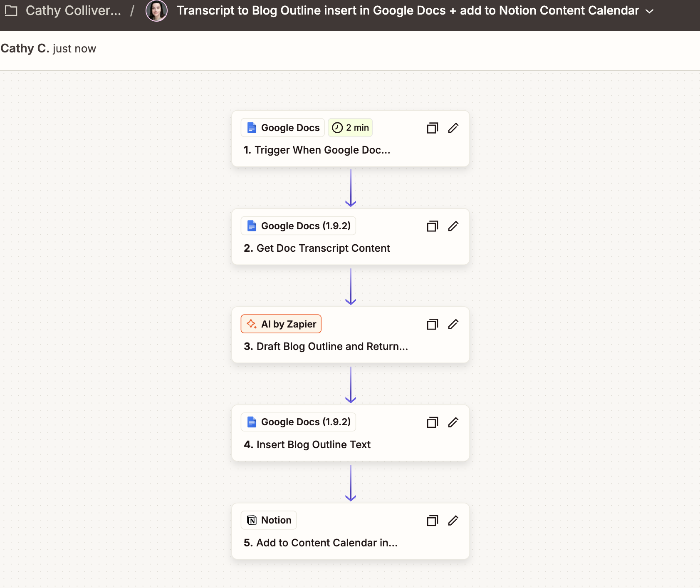Open the Cathy Colliver folder breadcrumb
The width and height of the screenshot is (700, 588).
point(73,10)
